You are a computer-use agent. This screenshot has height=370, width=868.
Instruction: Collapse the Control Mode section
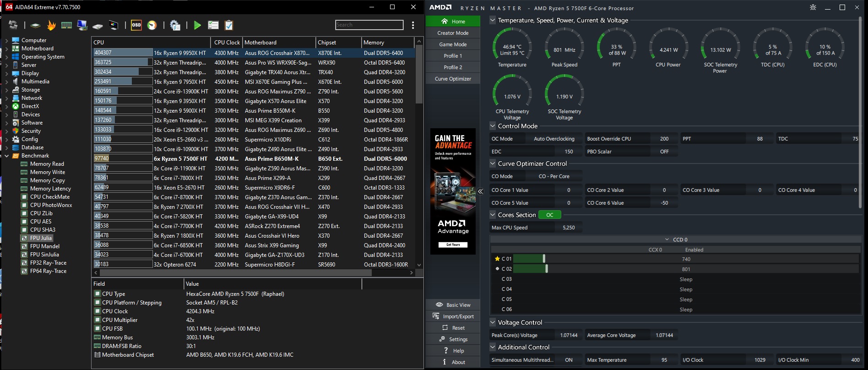pyautogui.click(x=493, y=126)
